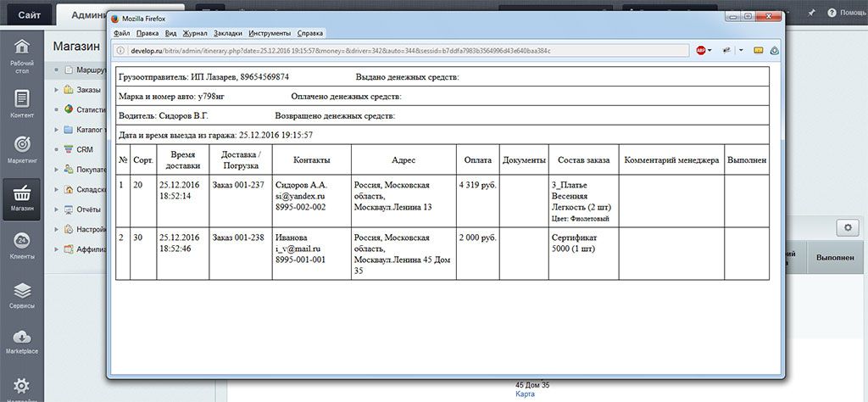Viewport: 868px width, 402px height.
Task: Click the Firefox address bar URL
Action: point(341,50)
